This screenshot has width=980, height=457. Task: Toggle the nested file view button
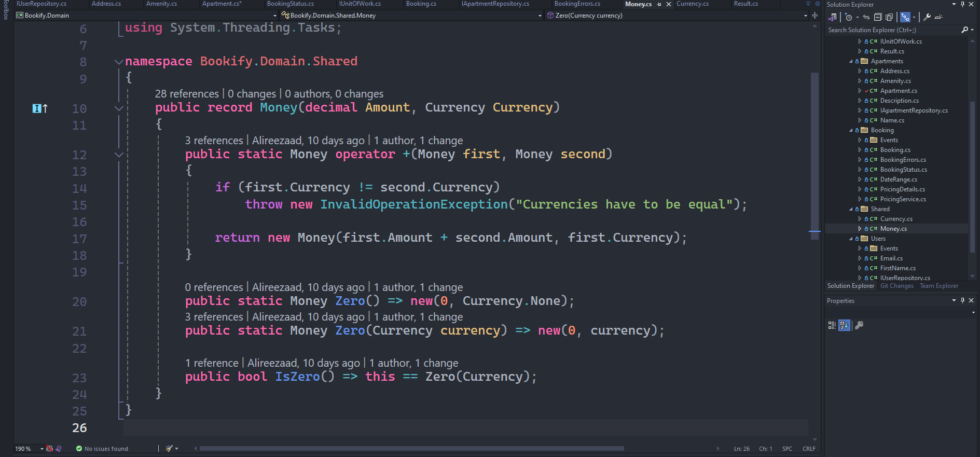click(x=905, y=17)
